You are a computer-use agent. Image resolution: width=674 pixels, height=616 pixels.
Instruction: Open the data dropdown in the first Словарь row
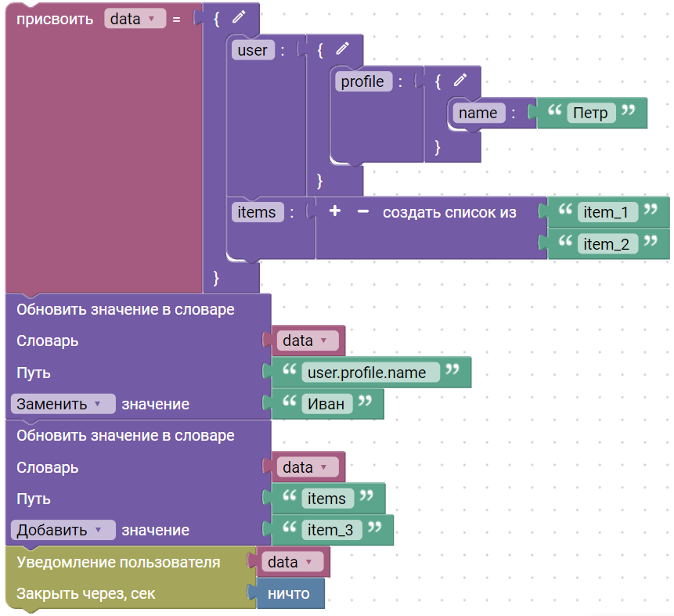pos(308,340)
